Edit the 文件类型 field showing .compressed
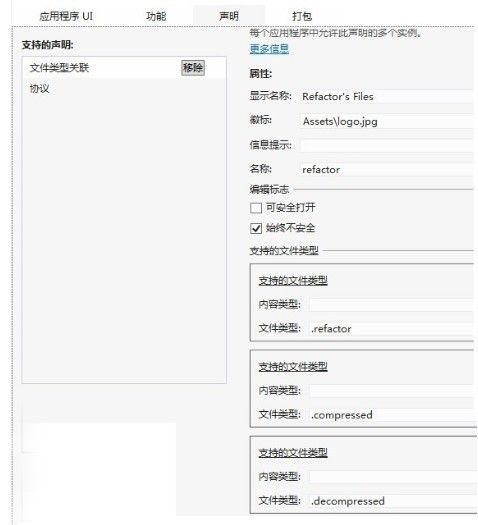 coord(391,415)
